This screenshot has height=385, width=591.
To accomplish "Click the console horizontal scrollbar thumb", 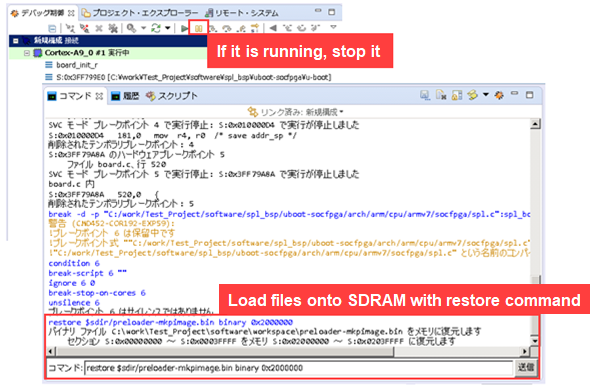I will 225,351.
